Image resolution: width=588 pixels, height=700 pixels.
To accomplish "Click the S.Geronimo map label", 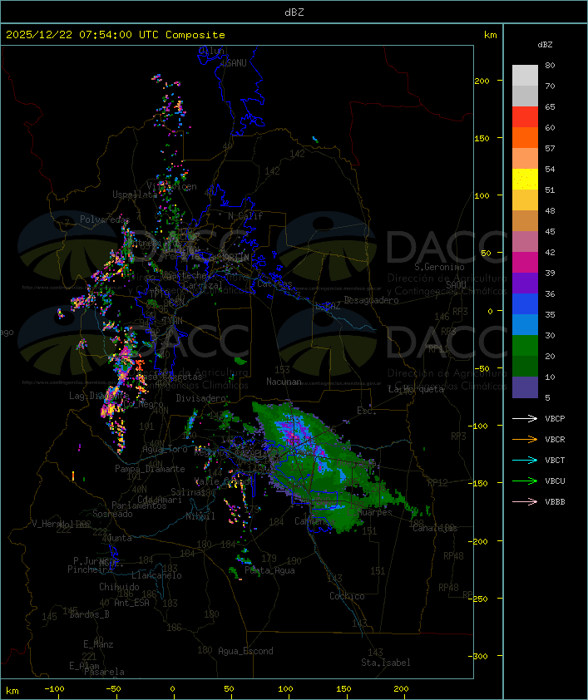I will tap(439, 267).
